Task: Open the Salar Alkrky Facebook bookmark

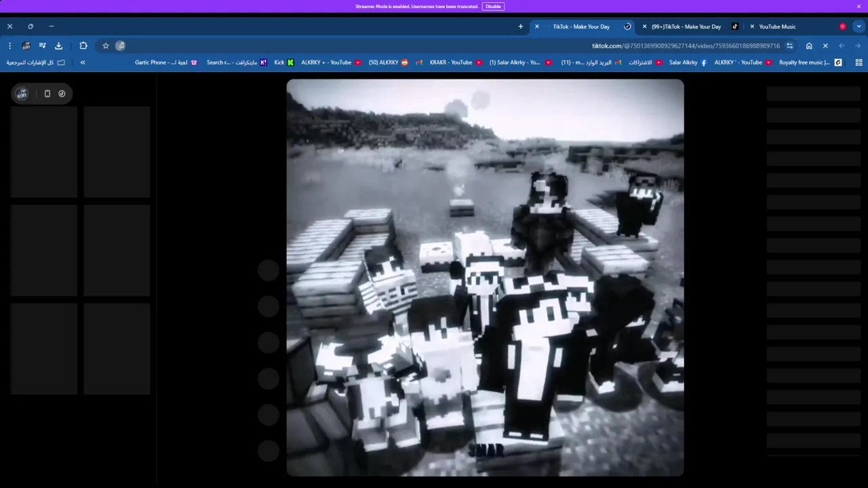Action: pos(688,62)
